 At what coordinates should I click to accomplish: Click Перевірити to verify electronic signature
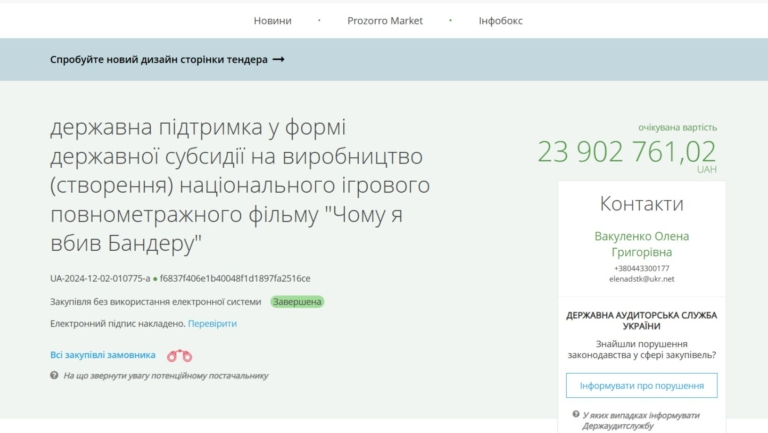point(212,324)
